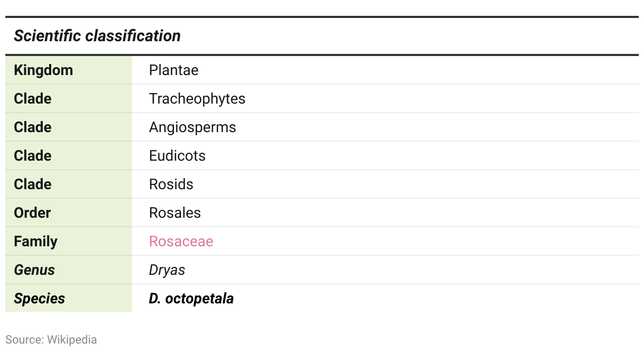Select the Rosids clade value
Viewport: 644px width, 352px height.
point(171,184)
